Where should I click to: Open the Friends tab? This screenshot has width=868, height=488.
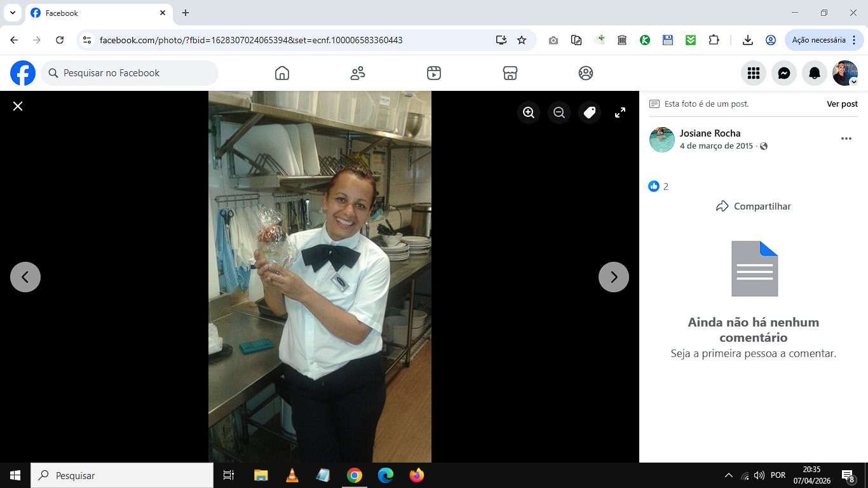tap(358, 73)
